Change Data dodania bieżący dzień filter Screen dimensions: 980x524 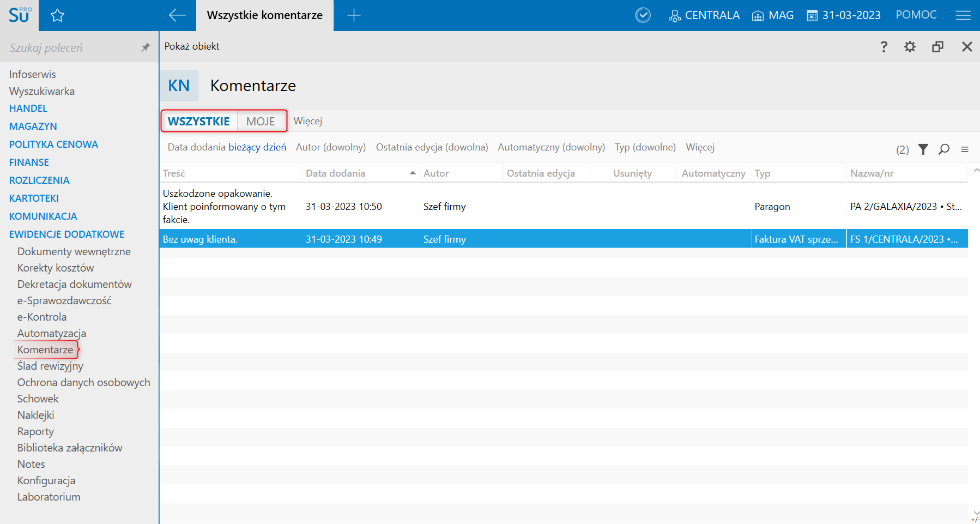point(227,147)
